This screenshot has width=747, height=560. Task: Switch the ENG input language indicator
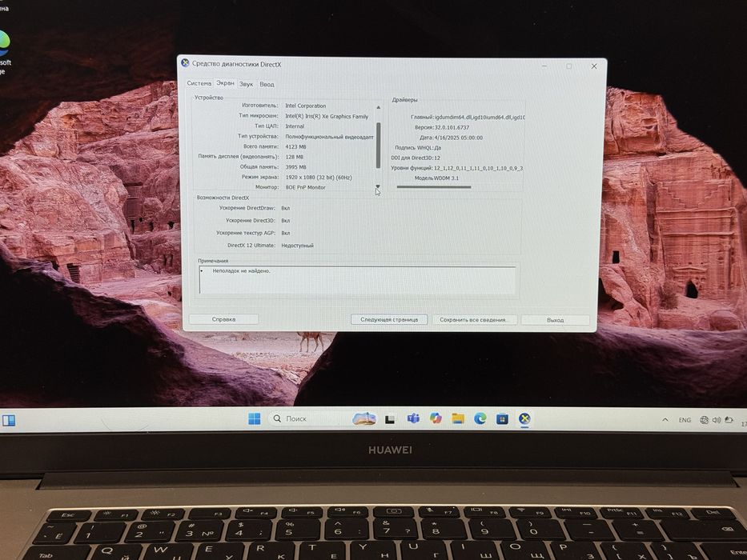[x=685, y=420]
